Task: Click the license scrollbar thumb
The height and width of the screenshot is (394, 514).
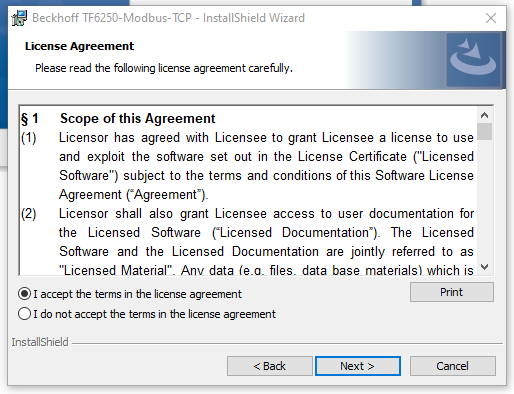Action: [x=484, y=132]
